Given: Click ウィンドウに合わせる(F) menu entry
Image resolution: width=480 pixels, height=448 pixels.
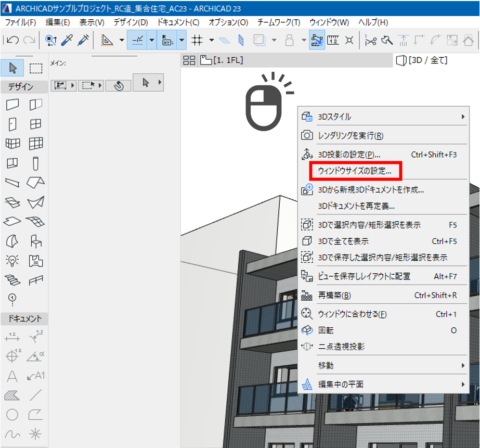Looking at the screenshot, I should [x=384, y=314].
